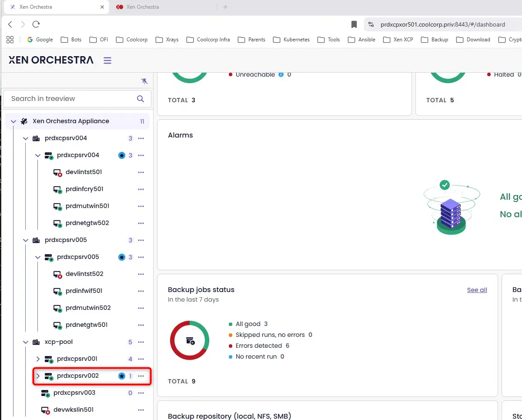Open more options for prdxcpsrv003
522x420 pixels.
[x=141, y=393]
